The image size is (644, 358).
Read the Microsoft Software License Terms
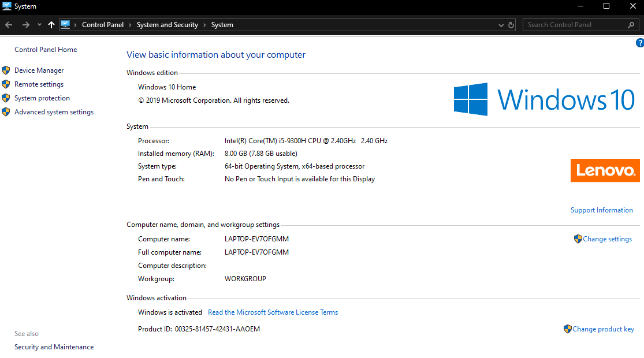point(273,312)
